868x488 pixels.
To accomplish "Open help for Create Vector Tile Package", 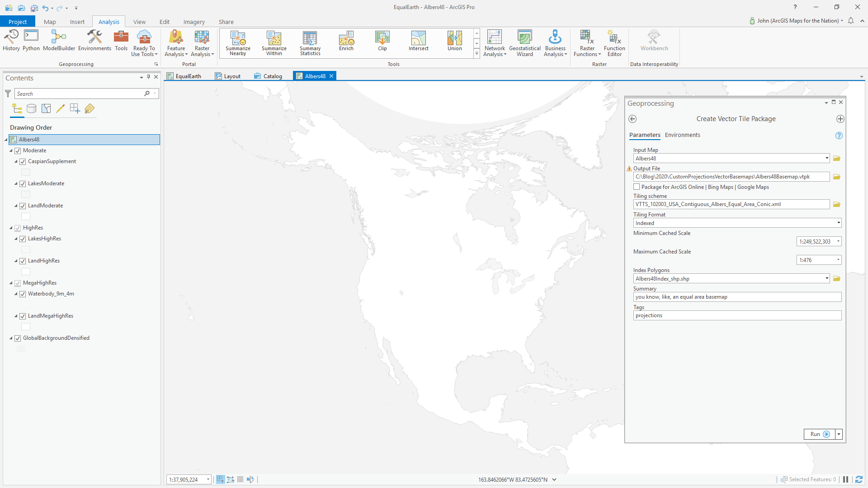I will click(839, 136).
